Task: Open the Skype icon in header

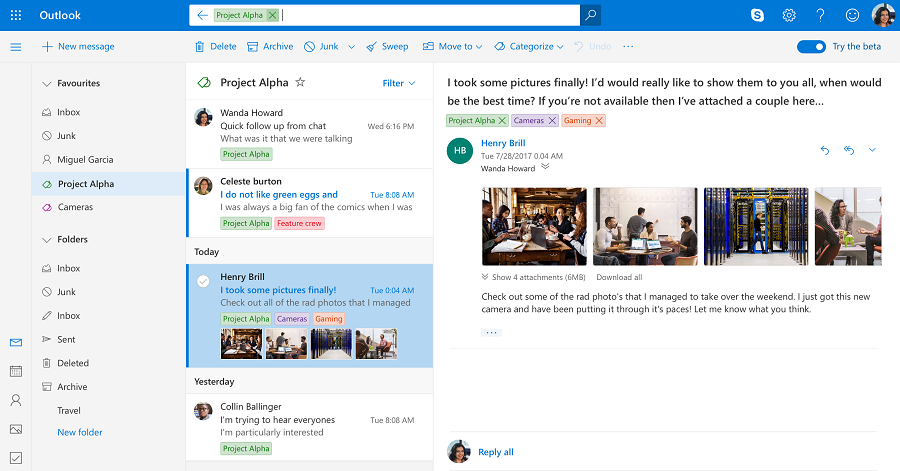Action: [x=758, y=15]
